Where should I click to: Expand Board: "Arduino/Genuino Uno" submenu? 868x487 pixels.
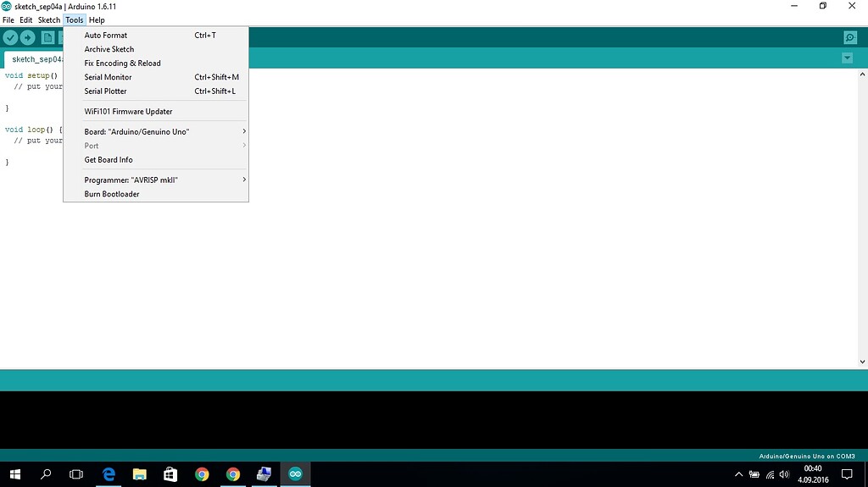coord(156,132)
